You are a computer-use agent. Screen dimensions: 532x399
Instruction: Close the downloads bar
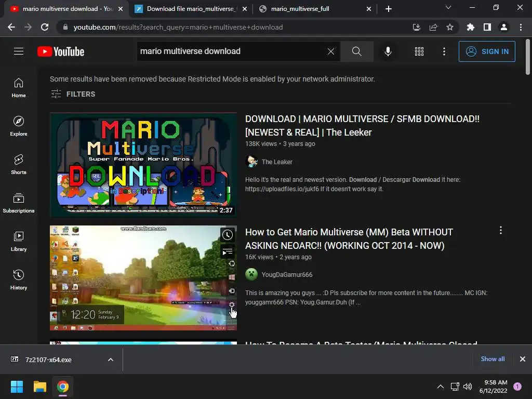(523, 359)
